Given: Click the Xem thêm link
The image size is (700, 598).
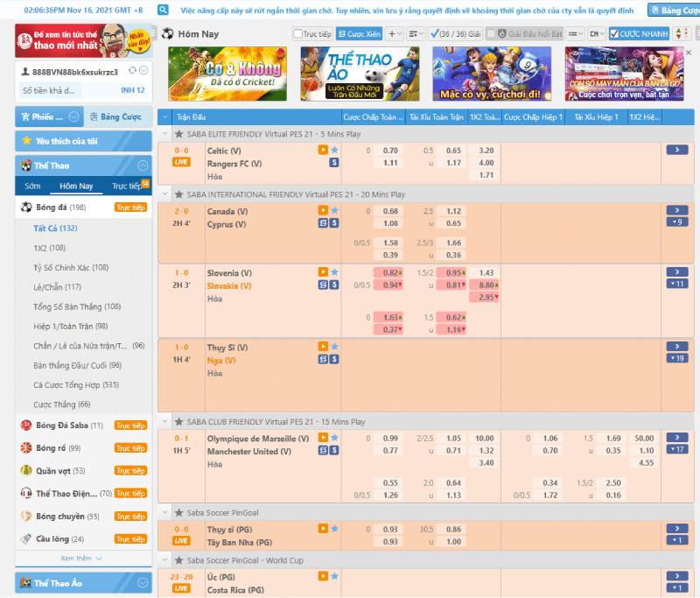Looking at the screenshot, I should point(81,558).
